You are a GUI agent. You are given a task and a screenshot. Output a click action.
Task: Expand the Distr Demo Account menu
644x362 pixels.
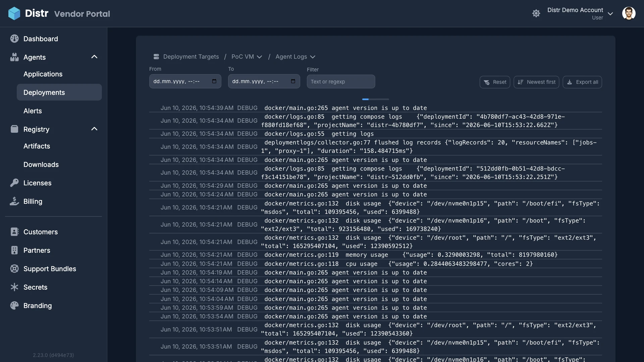coord(580,13)
